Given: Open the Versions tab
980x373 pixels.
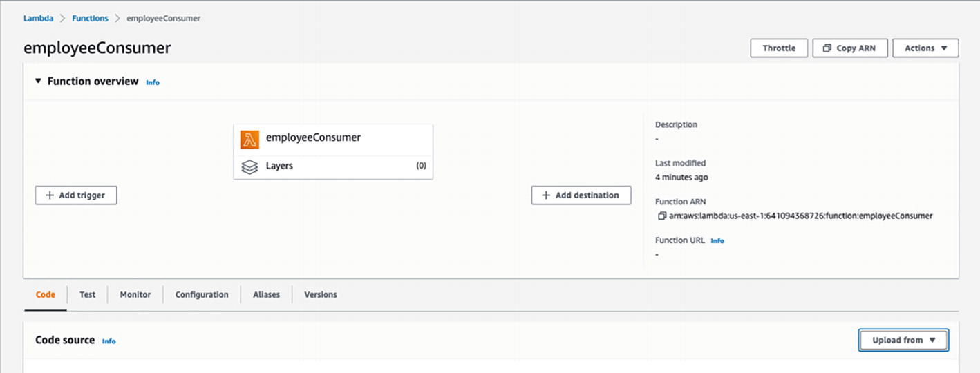Looking at the screenshot, I should click(321, 295).
